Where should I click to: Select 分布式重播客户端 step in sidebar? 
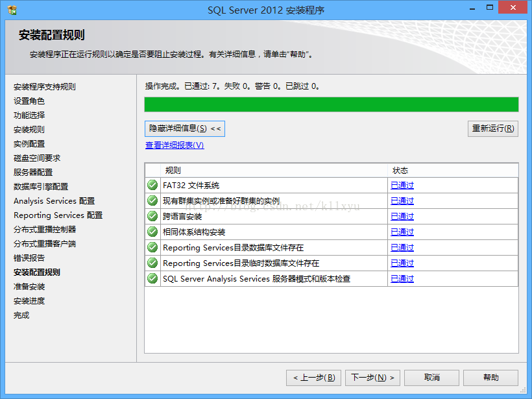(45, 243)
